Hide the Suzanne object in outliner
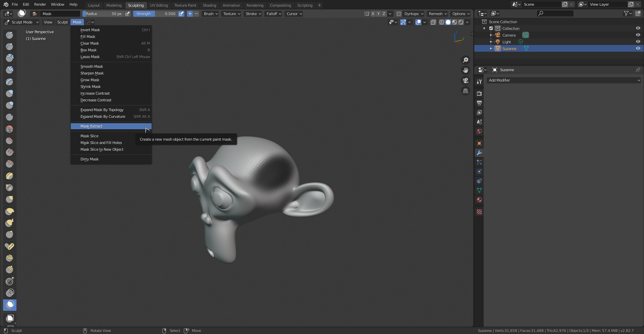The height and width of the screenshot is (334, 644). pyautogui.click(x=638, y=48)
